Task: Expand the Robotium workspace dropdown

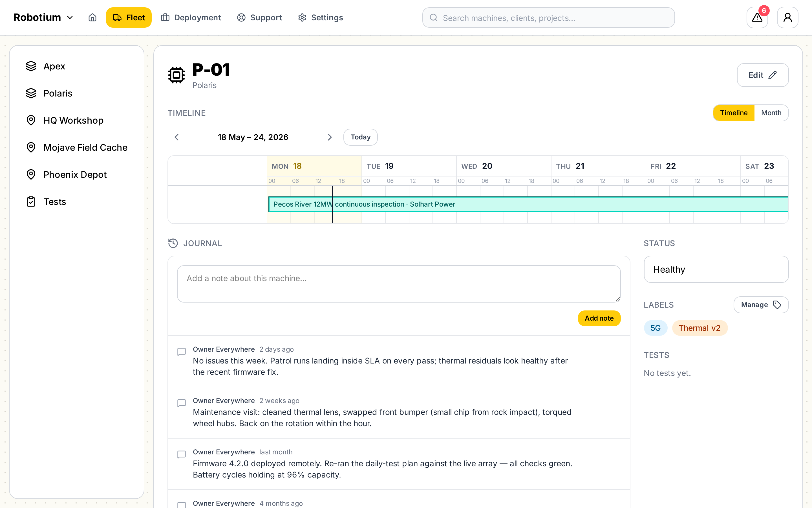Action: [43, 17]
